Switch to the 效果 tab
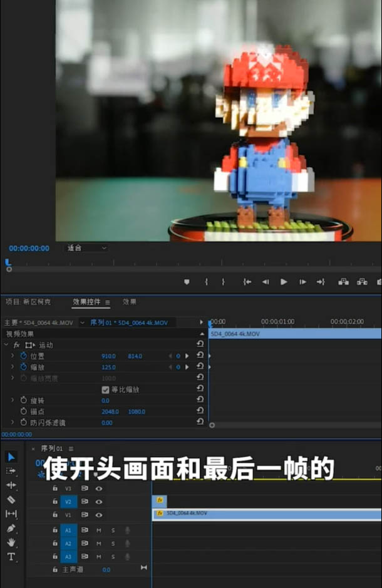382x588 pixels. [x=130, y=302]
